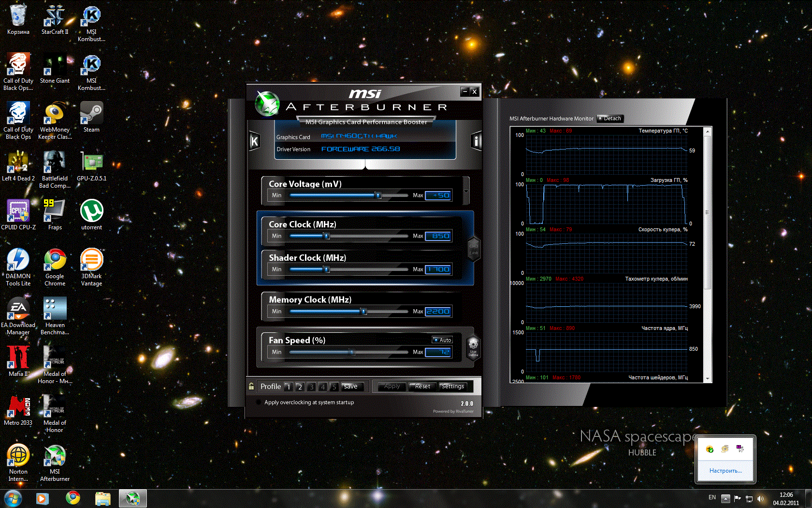Image resolution: width=812 pixels, height=508 pixels.
Task: Select the Stone Giant desktop shortcut
Action: point(55,69)
